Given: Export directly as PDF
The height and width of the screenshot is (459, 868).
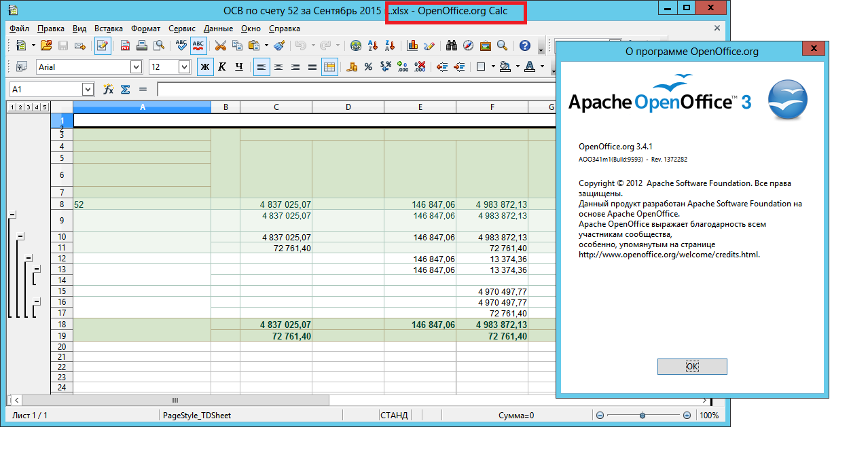Looking at the screenshot, I should point(126,45).
